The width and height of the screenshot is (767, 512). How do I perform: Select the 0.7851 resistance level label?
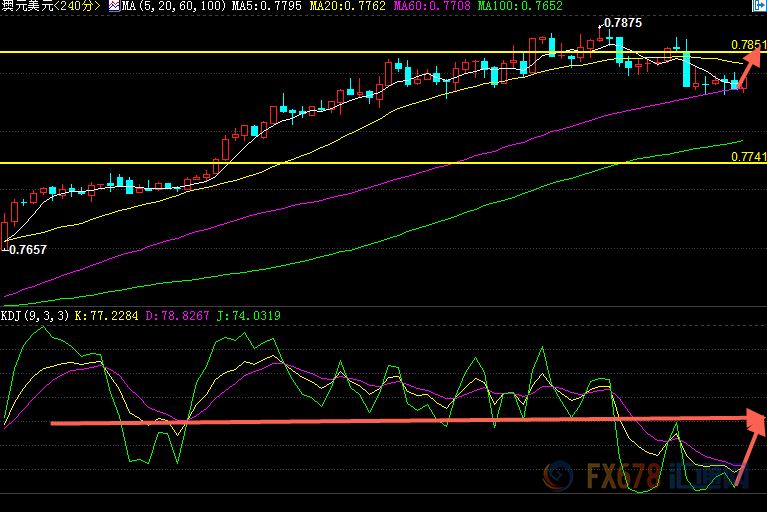click(x=747, y=45)
